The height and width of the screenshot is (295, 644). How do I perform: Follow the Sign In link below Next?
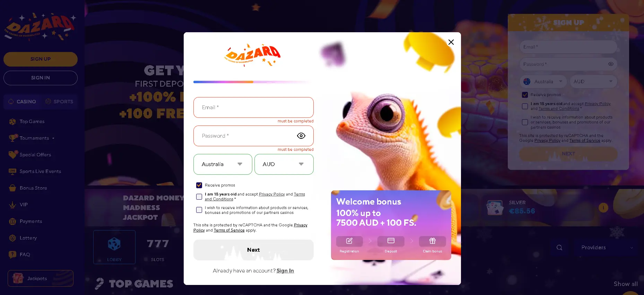[x=285, y=271]
